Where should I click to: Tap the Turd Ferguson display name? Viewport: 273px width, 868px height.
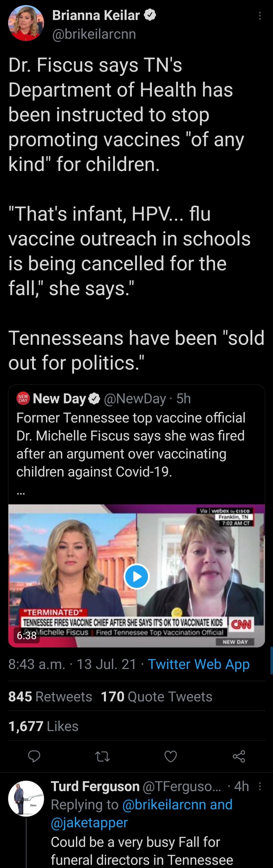click(x=95, y=786)
